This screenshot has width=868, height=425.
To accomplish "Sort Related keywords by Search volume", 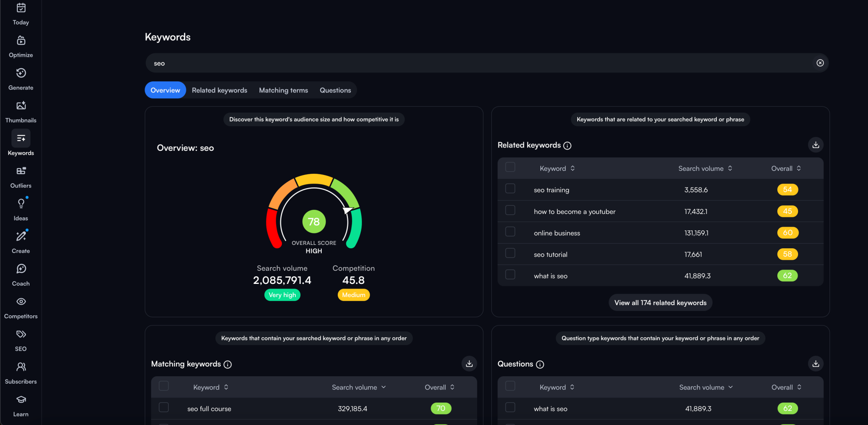I will pos(705,168).
